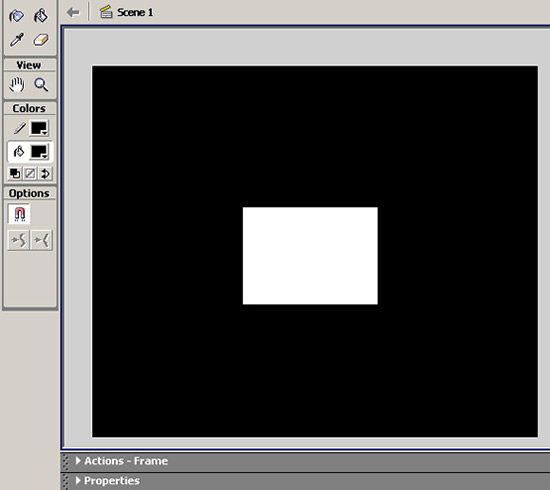The height and width of the screenshot is (490, 550).
Task: Click the pencil stroke color icon
Action: [19, 128]
